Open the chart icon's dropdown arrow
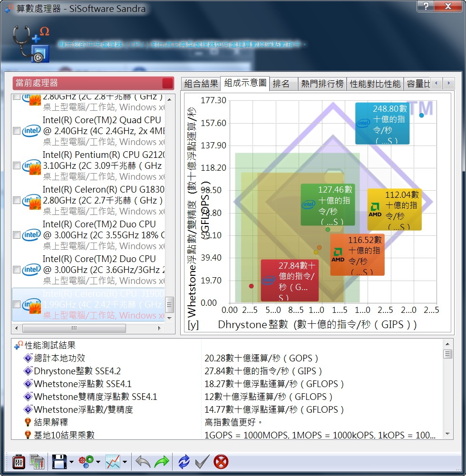466x476 pixels. 125,462
